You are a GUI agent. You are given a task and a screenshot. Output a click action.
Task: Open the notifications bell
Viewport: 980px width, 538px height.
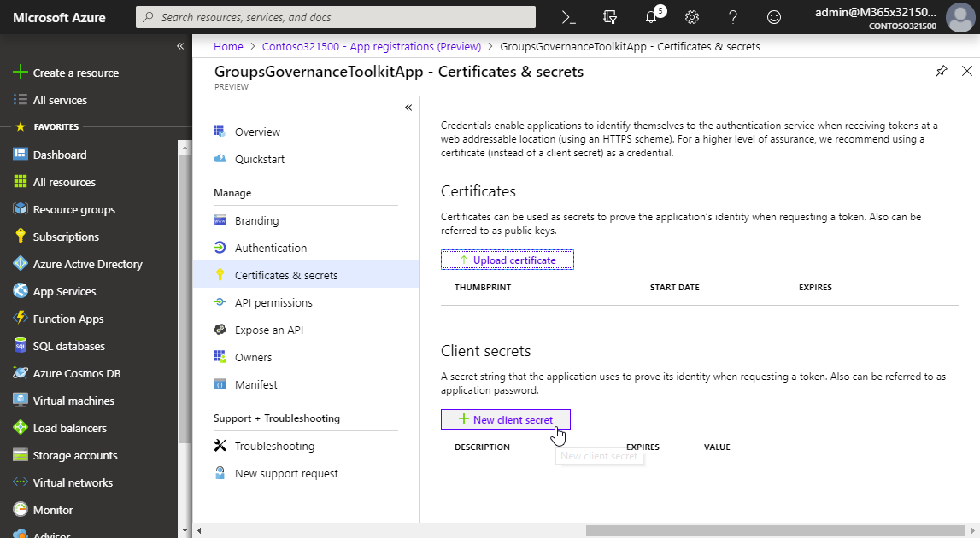652,17
